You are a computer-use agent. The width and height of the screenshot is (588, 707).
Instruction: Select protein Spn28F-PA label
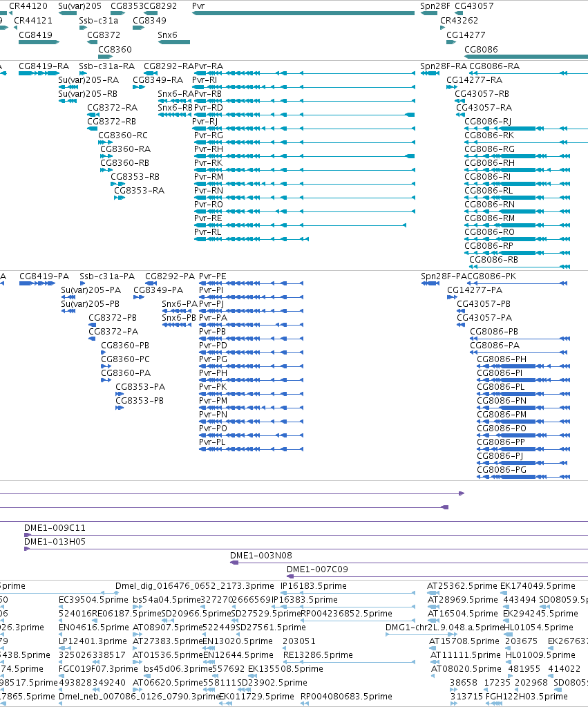[444, 276]
